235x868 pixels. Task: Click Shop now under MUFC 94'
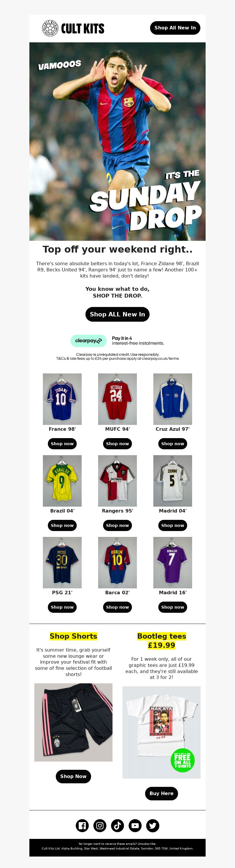coord(117,443)
